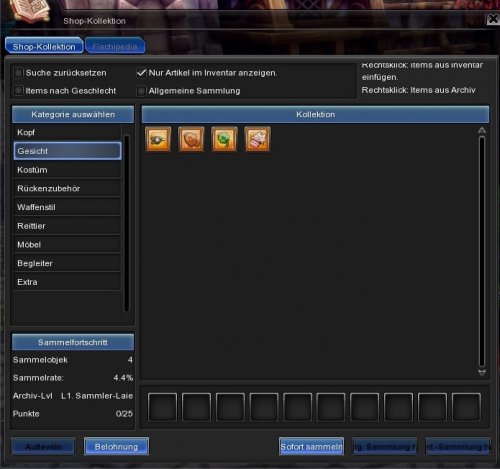Image resolution: width=500 pixels, height=469 pixels.
Task: Switch to the Fischipedia tab
Action: click(115, 46)
